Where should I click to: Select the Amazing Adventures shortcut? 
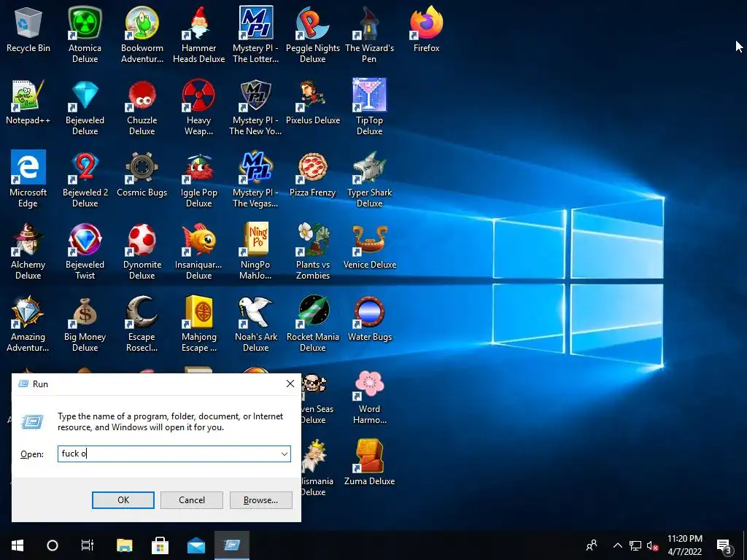(x=28, y=324)
